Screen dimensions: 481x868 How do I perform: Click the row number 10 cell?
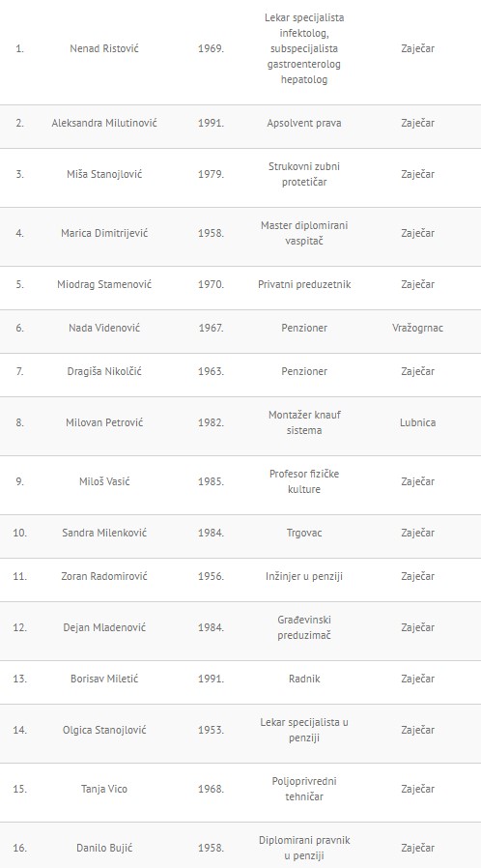click(x=20, y=534)
